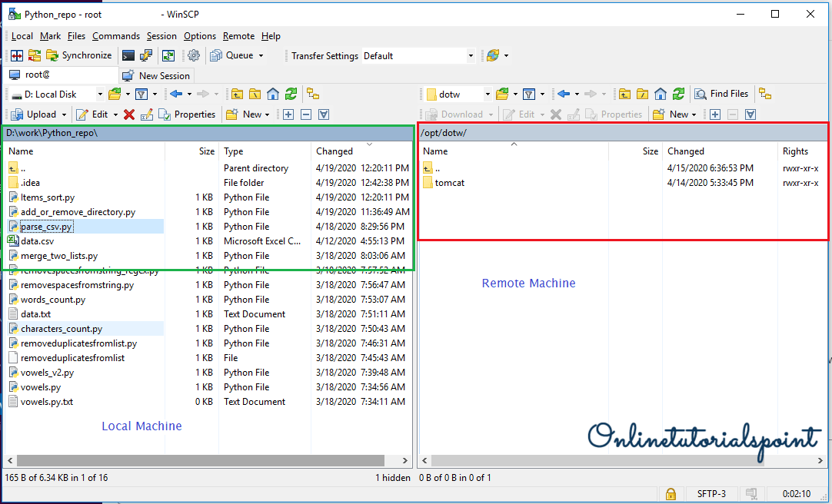Expand the D: Local Disk drive dropdown
832x504 pixels.
100,94
